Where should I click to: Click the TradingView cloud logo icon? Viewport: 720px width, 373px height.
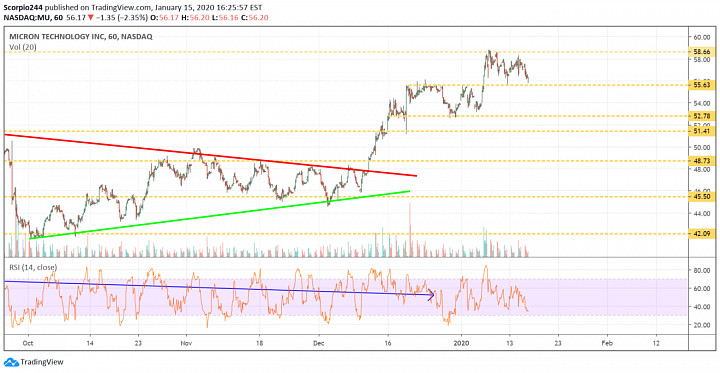(11, 362)
